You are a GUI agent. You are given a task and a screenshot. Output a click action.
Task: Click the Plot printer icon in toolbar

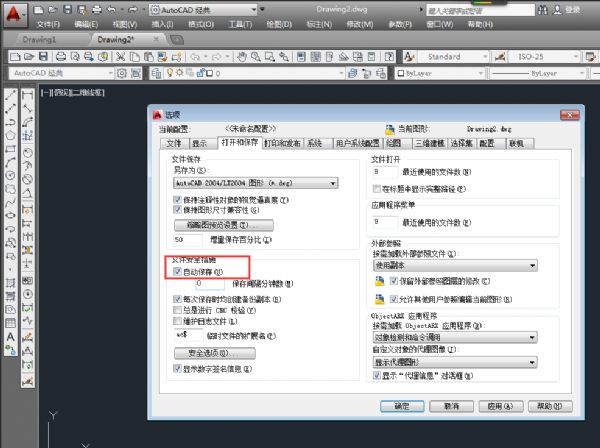point(61,57)
